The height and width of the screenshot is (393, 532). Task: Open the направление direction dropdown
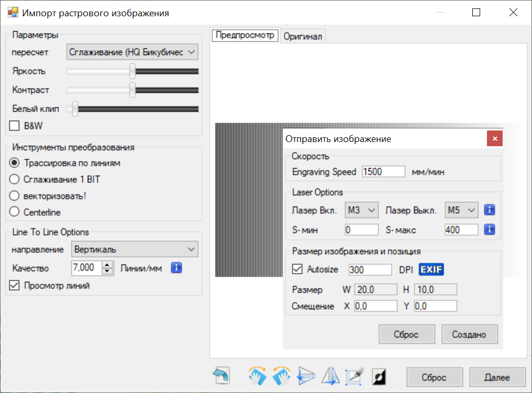pyautogui.click(x=135, y=249)
